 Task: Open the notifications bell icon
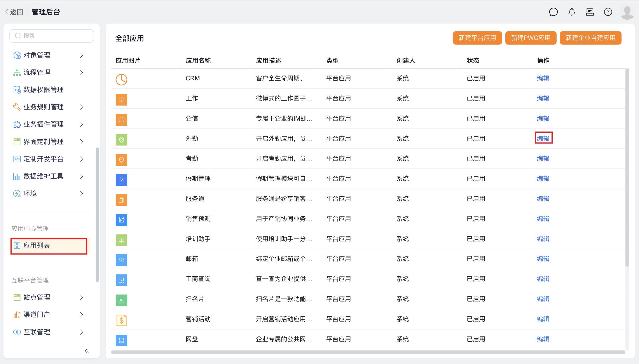pos(572,12)
